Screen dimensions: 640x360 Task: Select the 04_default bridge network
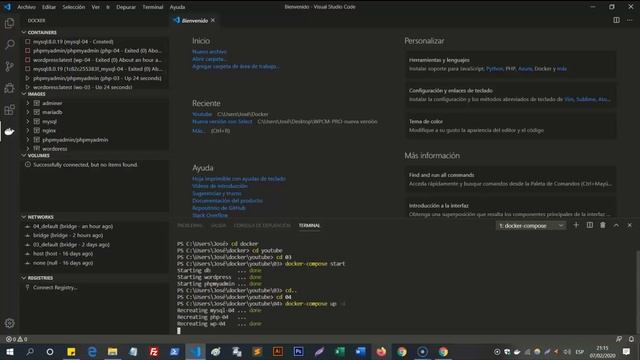tap(95, 226)
